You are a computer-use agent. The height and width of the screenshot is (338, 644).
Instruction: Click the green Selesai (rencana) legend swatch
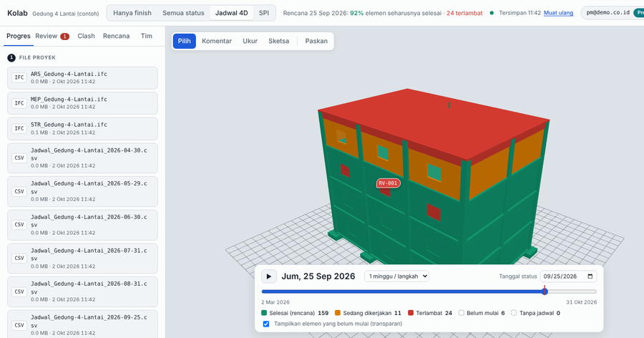click(x=264, y=313)
